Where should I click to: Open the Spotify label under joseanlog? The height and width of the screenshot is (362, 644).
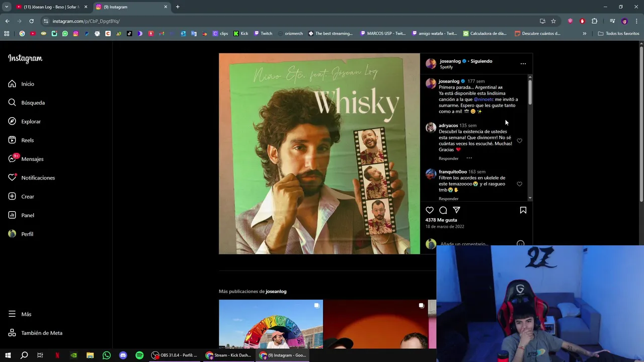click(x=446, y=67)
